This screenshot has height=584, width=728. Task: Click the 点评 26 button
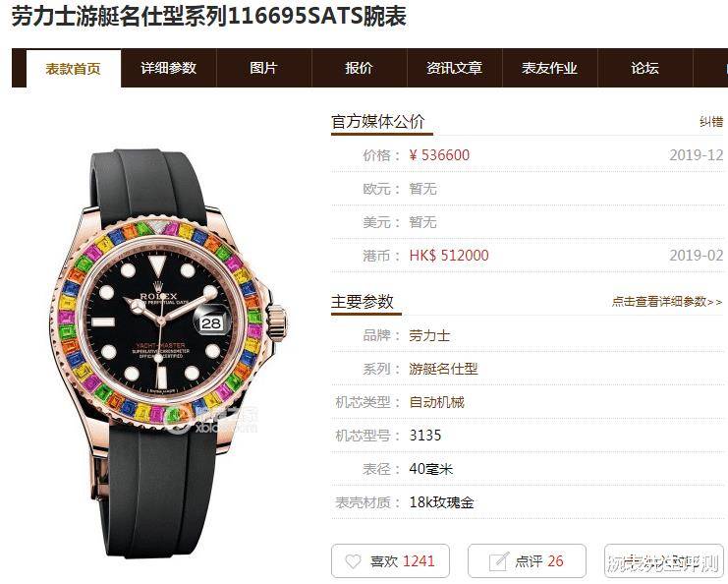coord(527,561)
